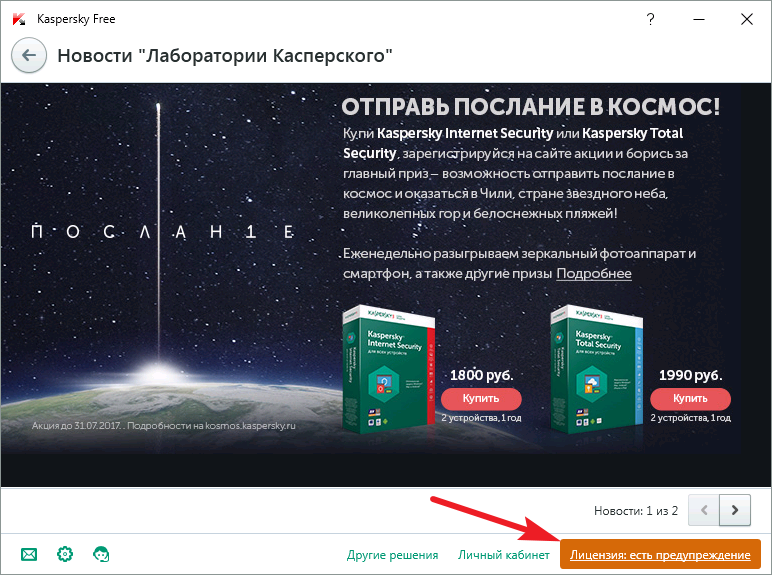Click the ПОСЛАНИЕ rocket banner image

click(x=162, y=266)
